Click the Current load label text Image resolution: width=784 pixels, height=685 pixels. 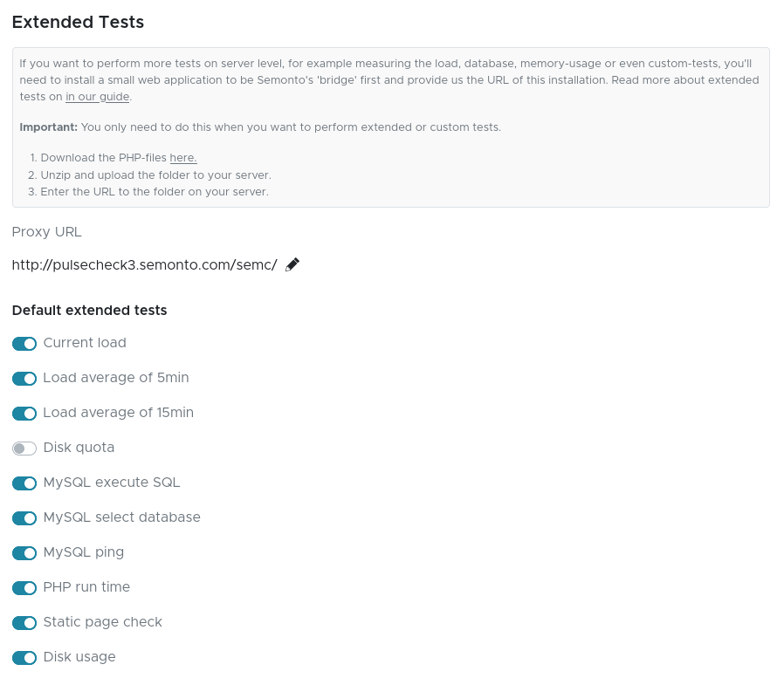tap(85, 343)
